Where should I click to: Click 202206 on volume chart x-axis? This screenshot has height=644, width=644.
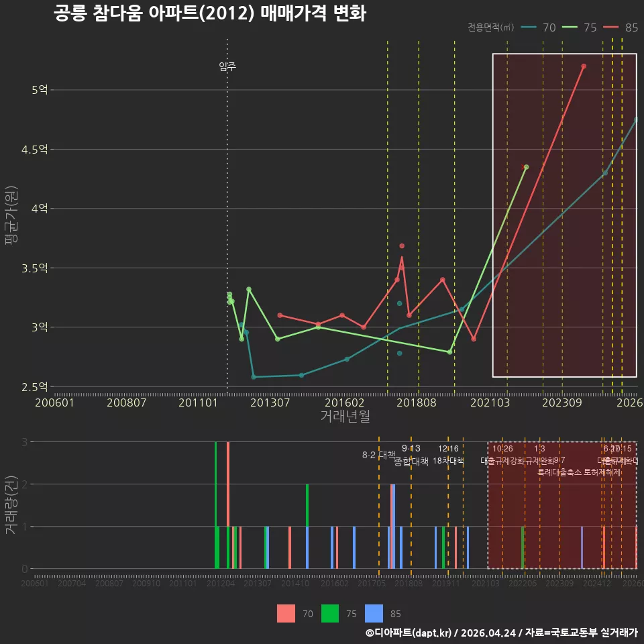(x=523, y=583)
